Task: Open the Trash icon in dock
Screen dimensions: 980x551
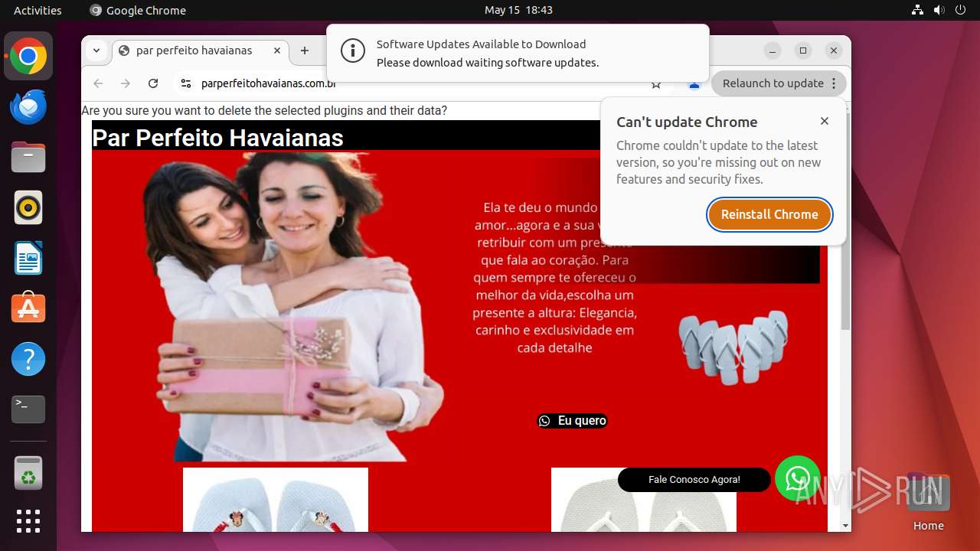Action: [x=28, y=473]
